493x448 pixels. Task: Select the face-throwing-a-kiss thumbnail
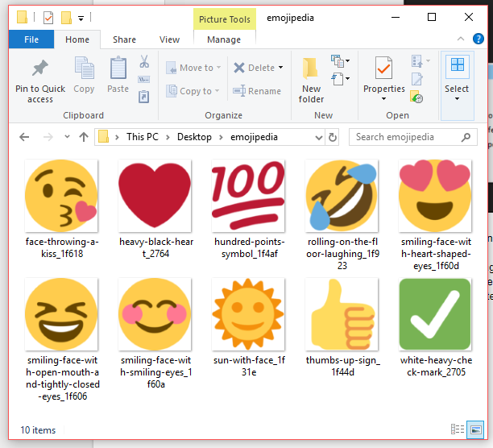click(61, 196)
